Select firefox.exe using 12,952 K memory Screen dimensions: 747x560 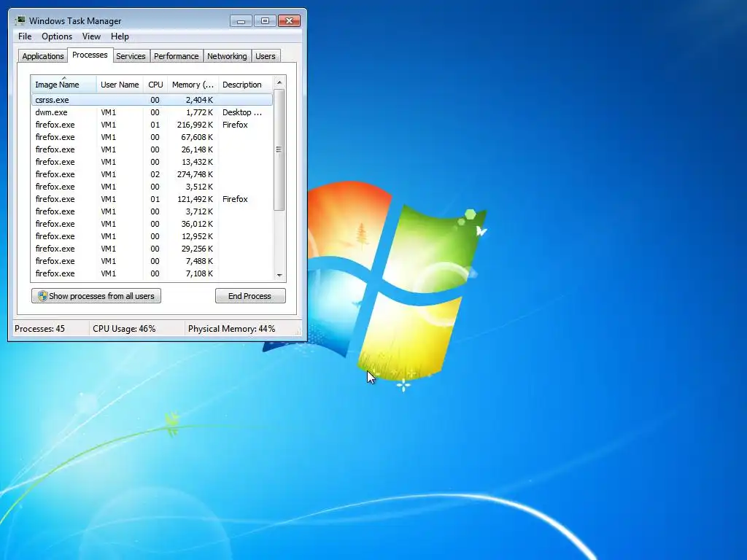[152, 236]
